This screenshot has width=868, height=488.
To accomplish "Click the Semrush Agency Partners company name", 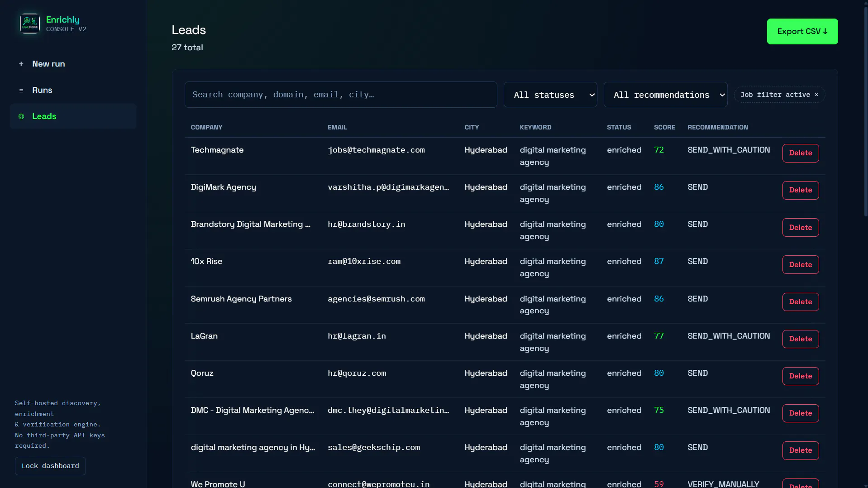I will pyautogui.click(x=241, y=299).
